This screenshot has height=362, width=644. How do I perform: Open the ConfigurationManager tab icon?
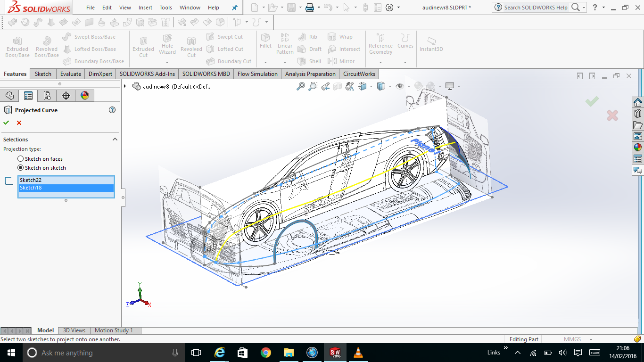47,96
